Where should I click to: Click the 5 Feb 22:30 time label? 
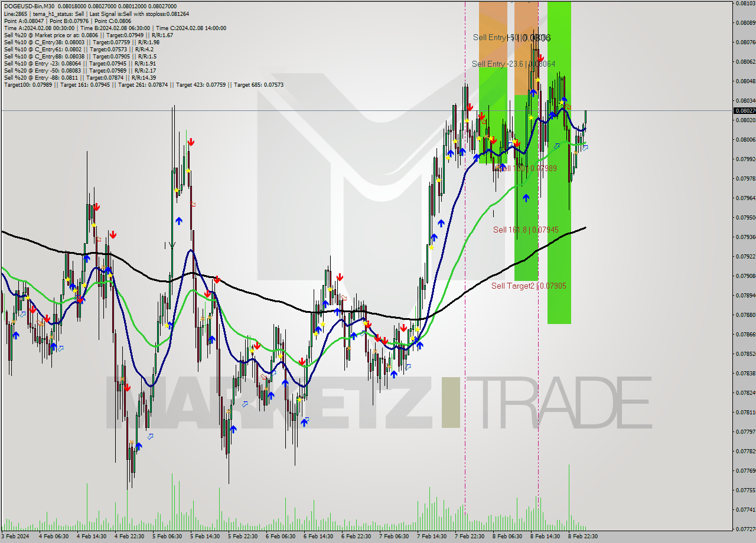click(242, 537)
